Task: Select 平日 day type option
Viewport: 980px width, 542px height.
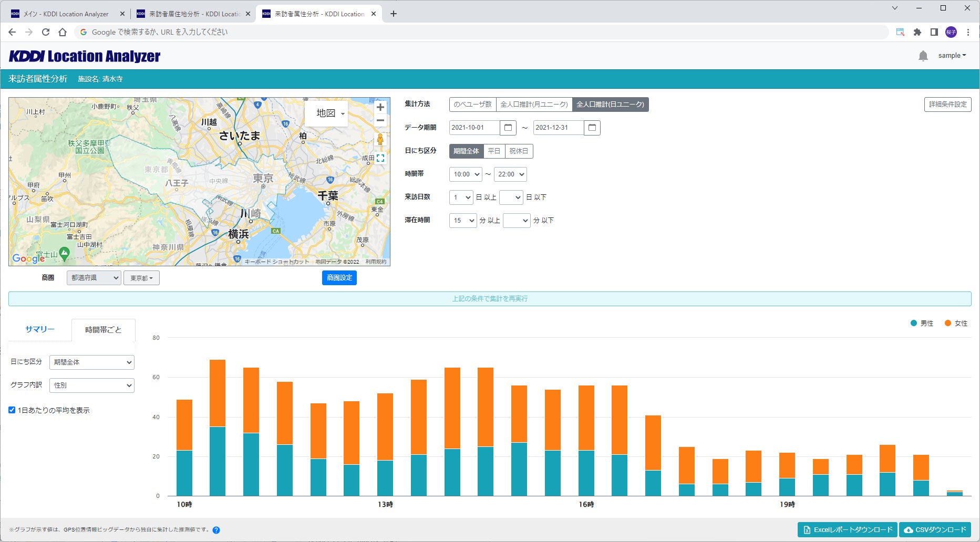Action: [494, 151]
